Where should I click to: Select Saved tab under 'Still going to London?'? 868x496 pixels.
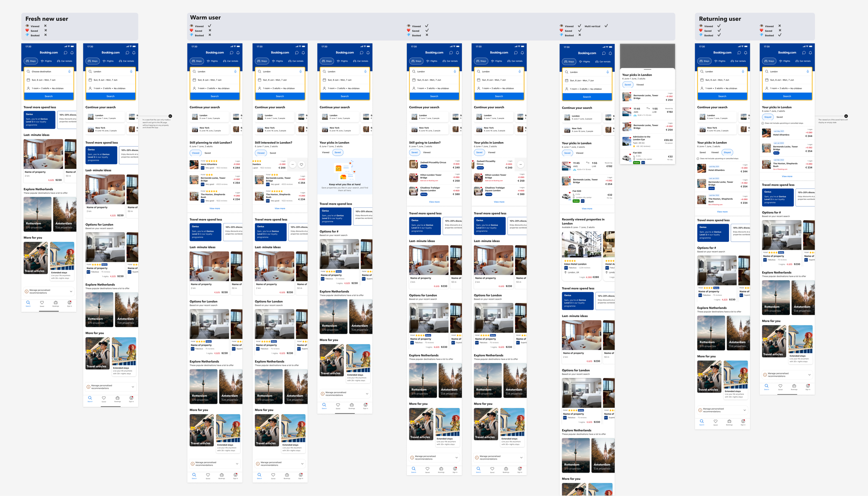coord(415,152)
